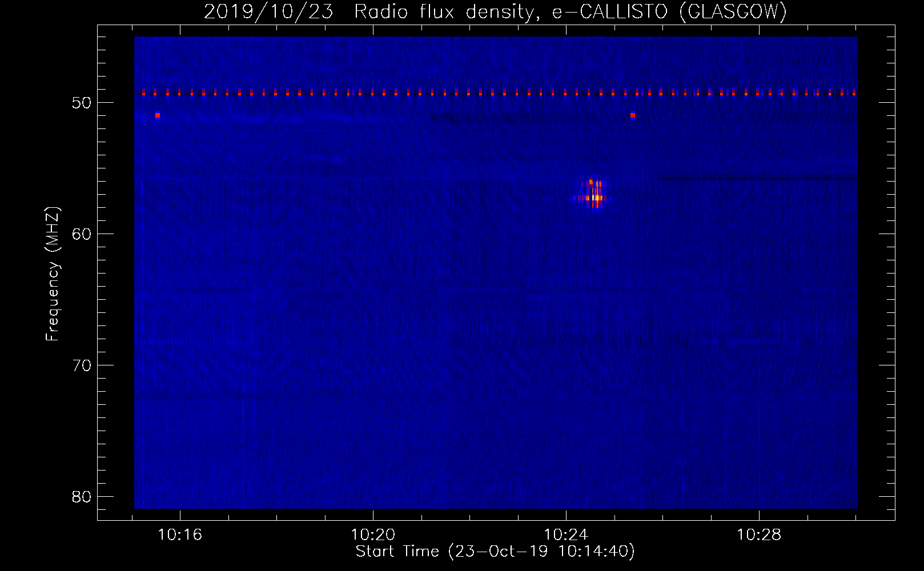Click the plot title "2019/10/23 Radio flux density, e-CALLISTO (GLASGOW)"
924x571 pixels.
495,12
